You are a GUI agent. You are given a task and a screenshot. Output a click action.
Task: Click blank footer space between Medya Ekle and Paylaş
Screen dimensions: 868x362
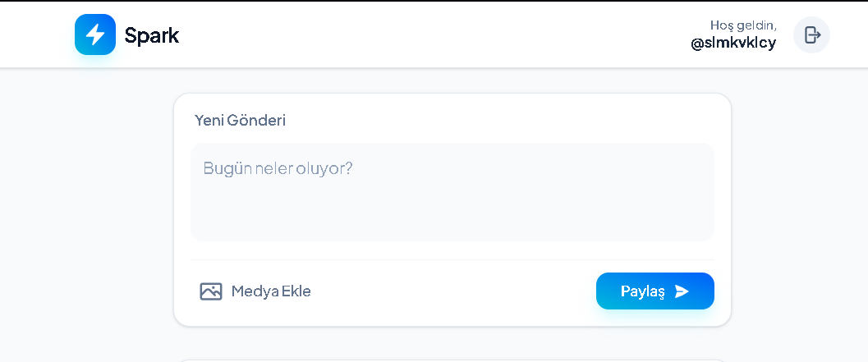[x=452, y=291]
